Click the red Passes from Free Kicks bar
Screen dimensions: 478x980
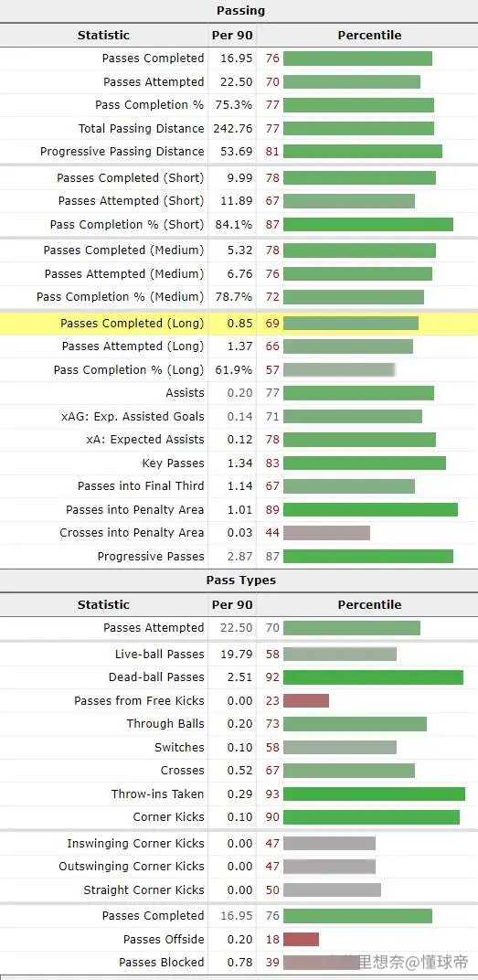[305, 700]
